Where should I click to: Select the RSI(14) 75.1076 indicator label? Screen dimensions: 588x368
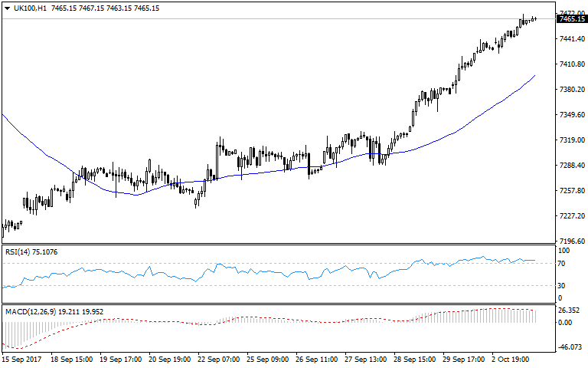(x=31, y=252)
